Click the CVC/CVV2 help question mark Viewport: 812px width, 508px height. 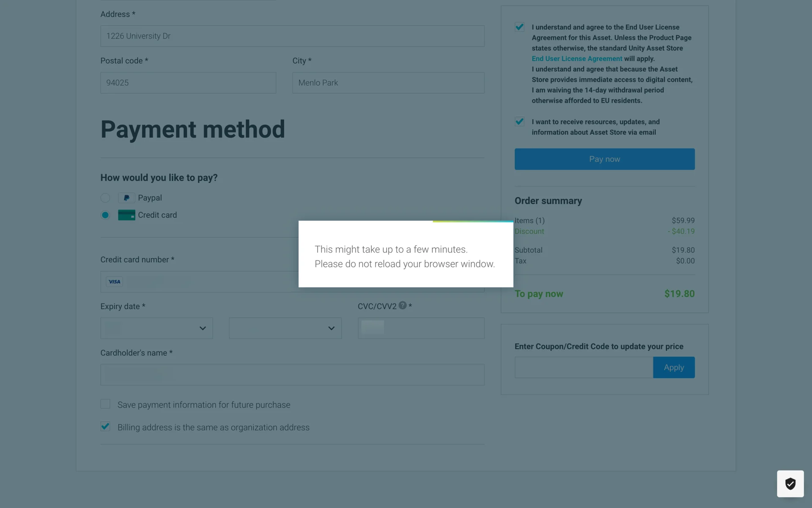[403, 305]
